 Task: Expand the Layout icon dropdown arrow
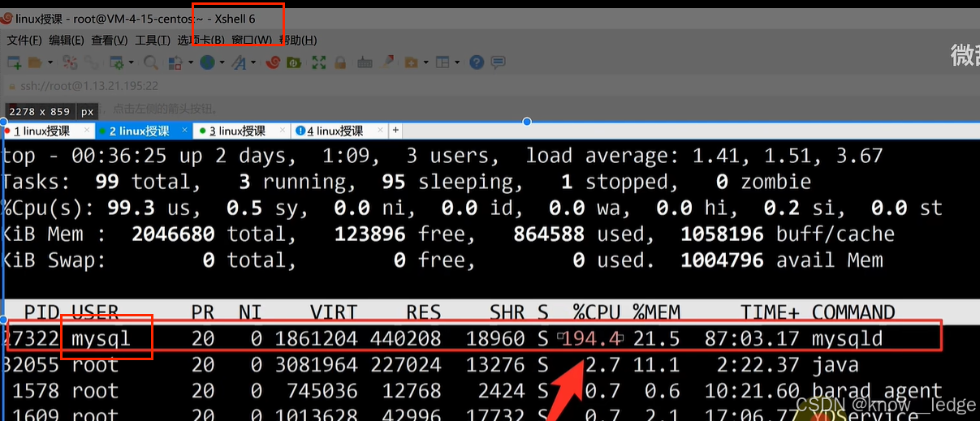point(457,62)
